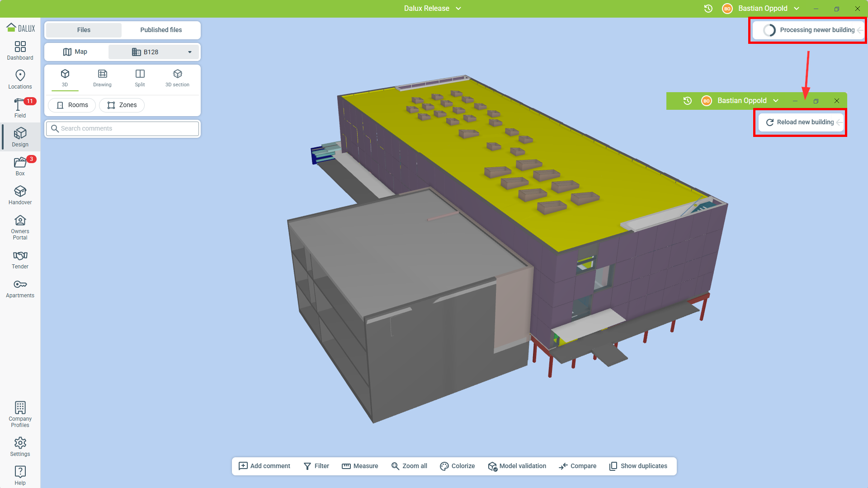Open B128 building dropdown
868x488 pixels.
154,52
